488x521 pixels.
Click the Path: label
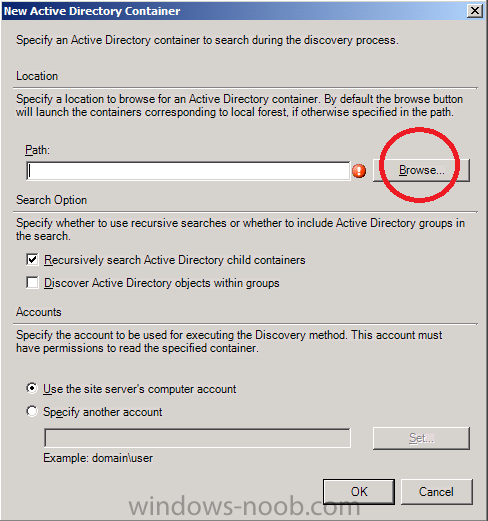pos(37,150)
